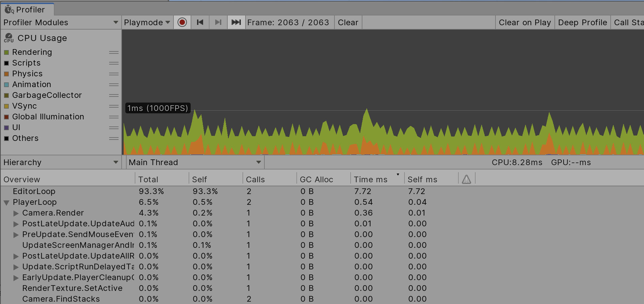This screenshot has width=644, height=304.
Task: Enable Deep Profile mode
Action: [582, 22]
